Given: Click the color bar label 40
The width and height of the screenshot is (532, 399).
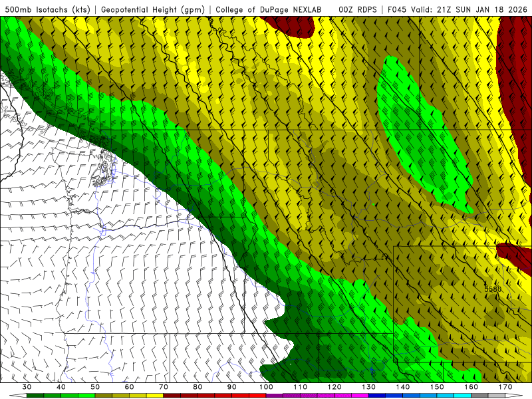Looking at the screenshot, I should 61,387.
